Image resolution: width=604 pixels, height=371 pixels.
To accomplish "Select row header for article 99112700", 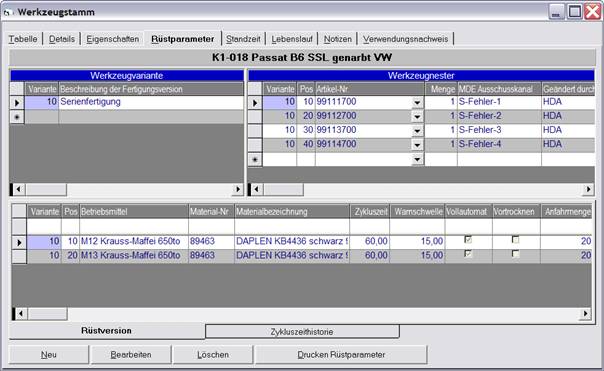I will [255, 116].
